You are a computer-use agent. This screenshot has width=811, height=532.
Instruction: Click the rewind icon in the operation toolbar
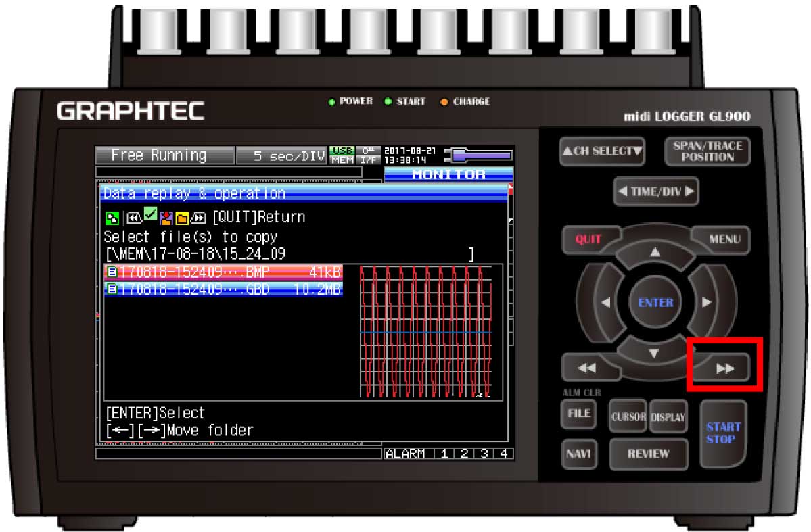click(x=135, y=218)
